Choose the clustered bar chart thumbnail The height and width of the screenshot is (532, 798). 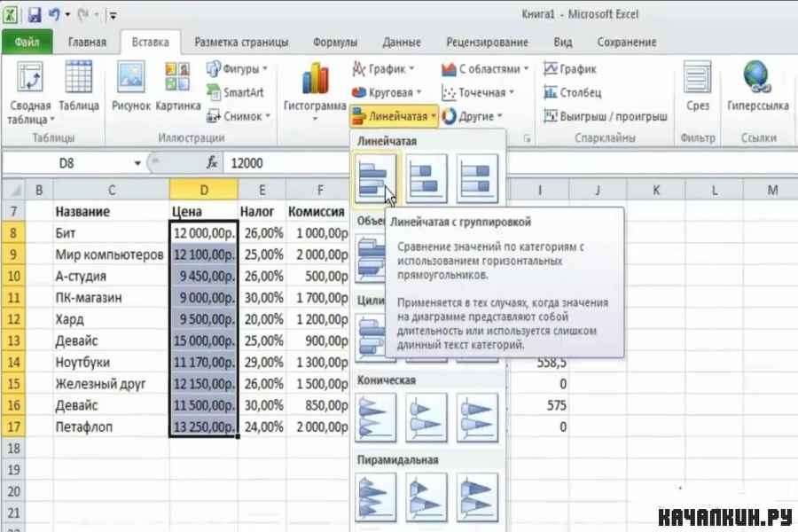click(375, 178)
